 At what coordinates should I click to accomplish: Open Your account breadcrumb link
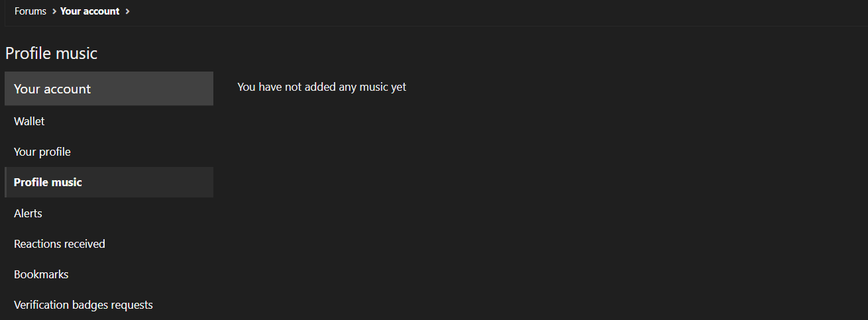tap(89, 11)
